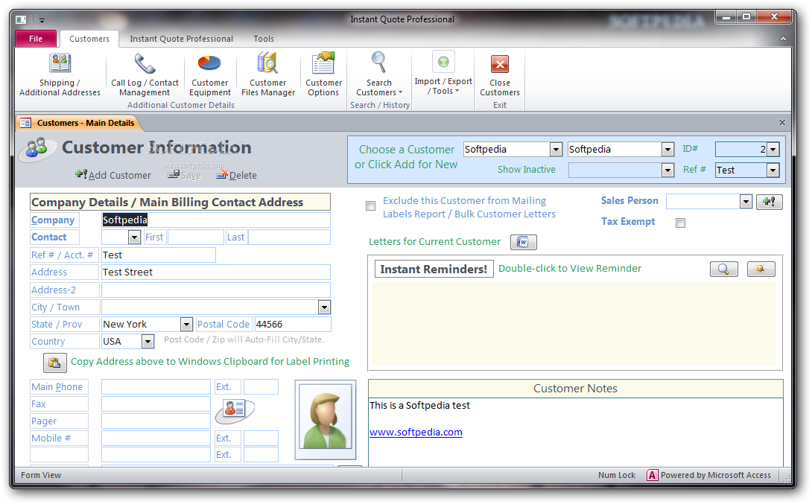Open Word letters for current customer
Image resolution: width=812 pixels, height=504 pixels.
tap(523, 242)
